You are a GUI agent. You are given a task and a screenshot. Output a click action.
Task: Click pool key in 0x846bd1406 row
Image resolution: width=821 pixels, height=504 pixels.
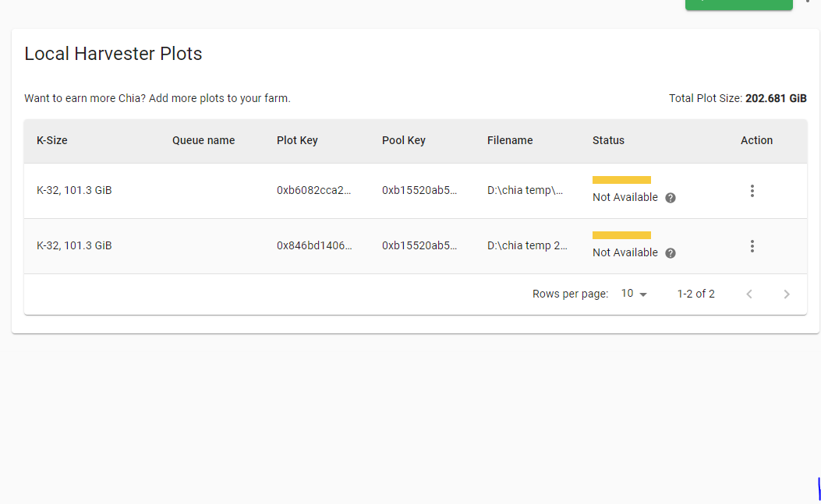[x=419, y=245]
